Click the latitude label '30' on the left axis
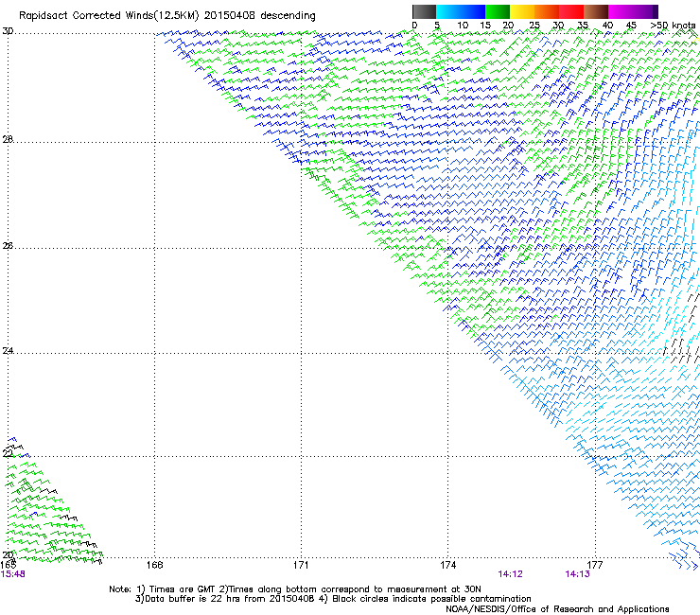700x615 pixels. (x=8, y=31)
